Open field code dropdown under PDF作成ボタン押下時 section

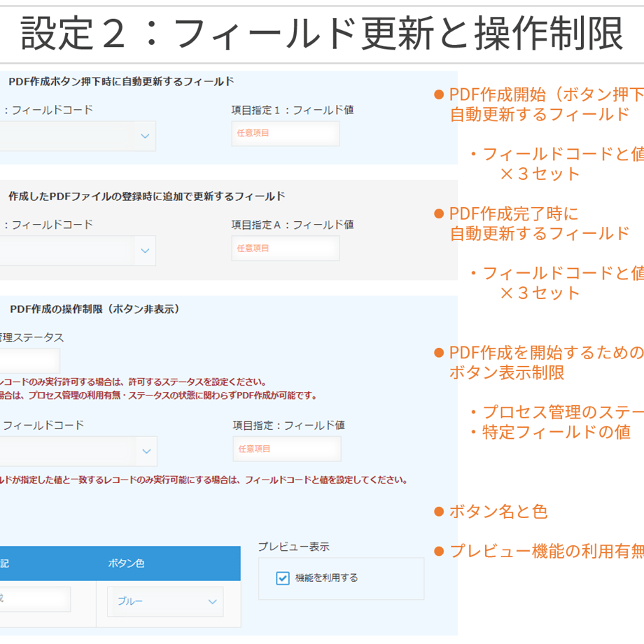tap(78, 136)
